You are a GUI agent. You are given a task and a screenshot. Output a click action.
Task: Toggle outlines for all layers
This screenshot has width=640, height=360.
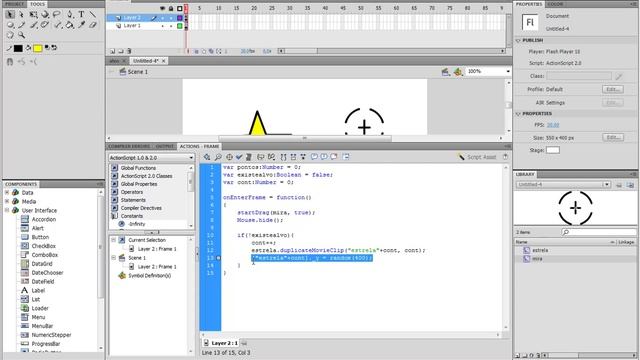point(180,9)
